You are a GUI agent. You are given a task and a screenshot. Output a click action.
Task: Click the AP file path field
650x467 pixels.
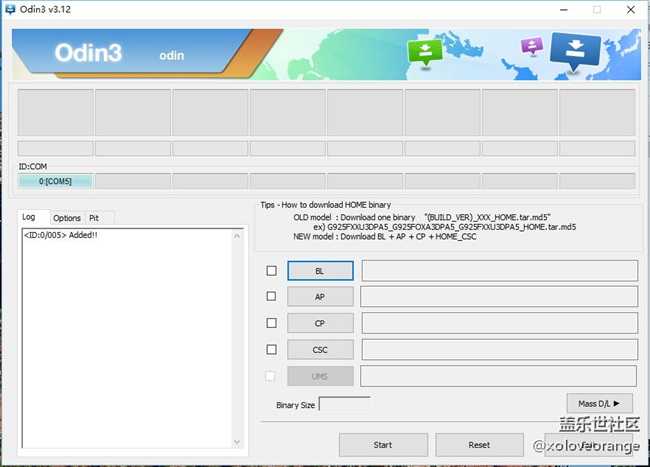coord(499,296)
